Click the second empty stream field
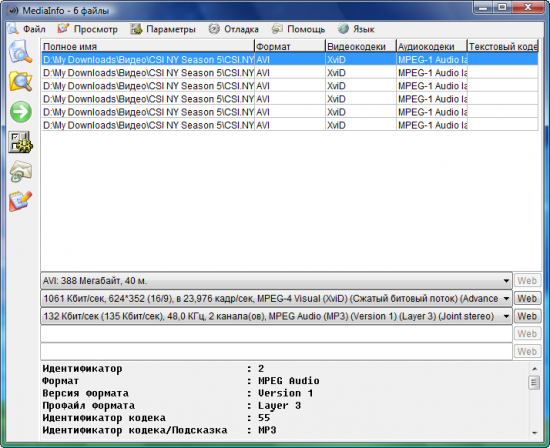Image resolution: width=550 pixels, height=448 pixels. (x=276, y=351)
